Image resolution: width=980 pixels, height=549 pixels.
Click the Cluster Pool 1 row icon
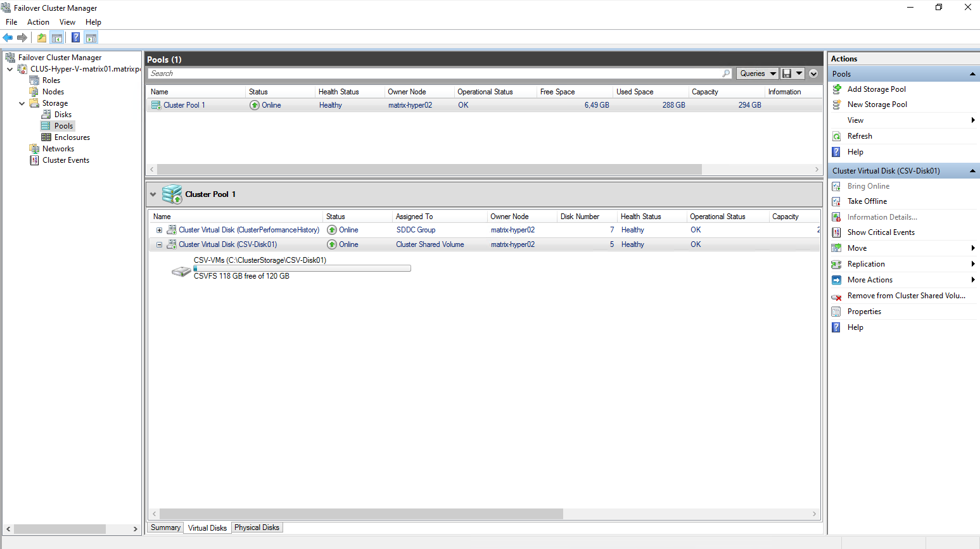pos(156,105)
